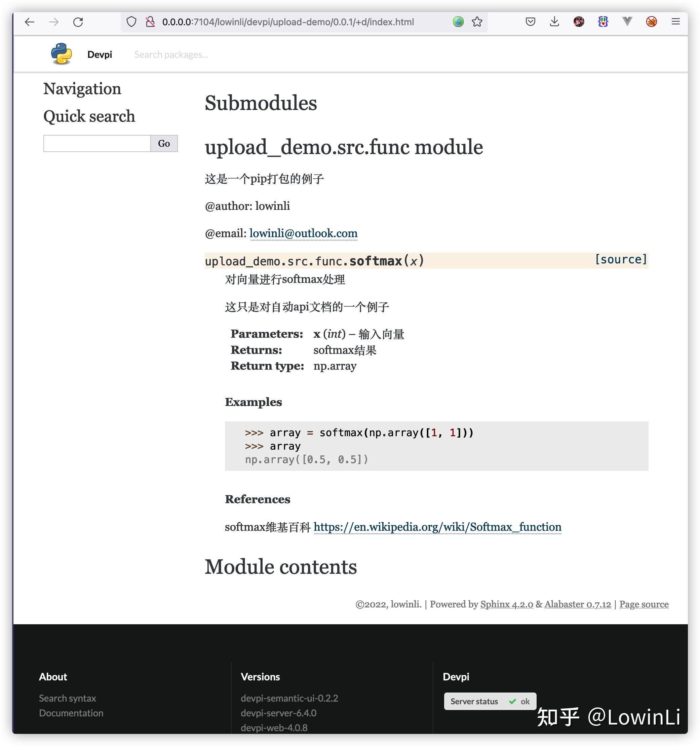Open the downloads panel
700x746 pixels.
pos(554,22)
